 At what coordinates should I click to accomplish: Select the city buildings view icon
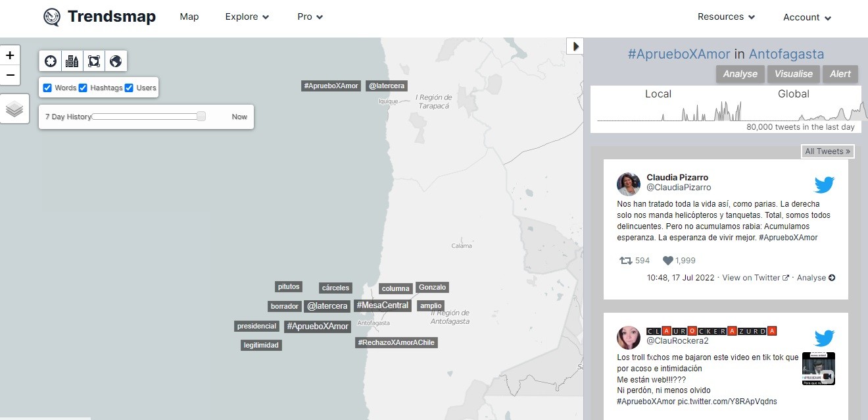(x=72, y=61)
